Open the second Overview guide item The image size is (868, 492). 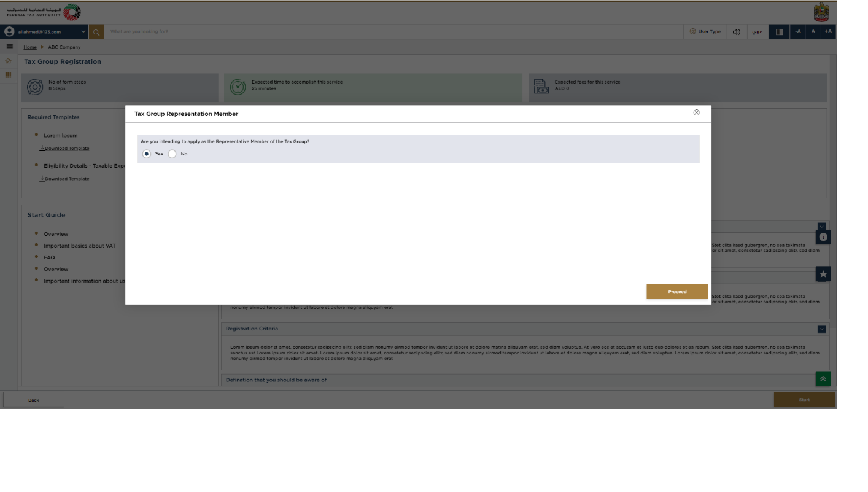[56, 269]
